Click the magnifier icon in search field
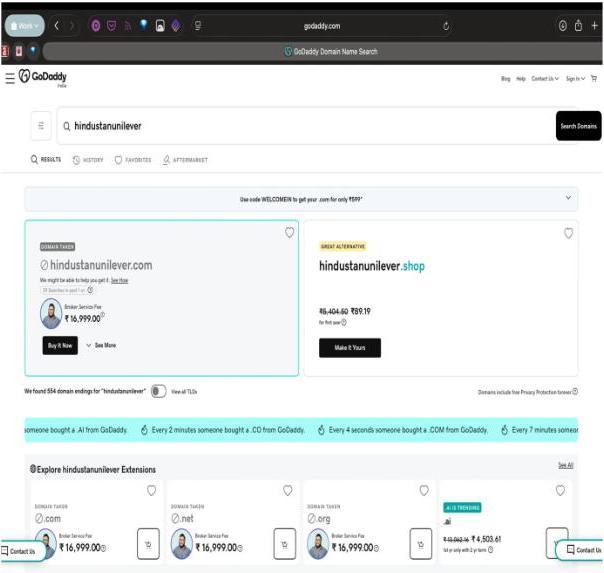This screenshot has width=604, height=573. (x=67, y=126)
